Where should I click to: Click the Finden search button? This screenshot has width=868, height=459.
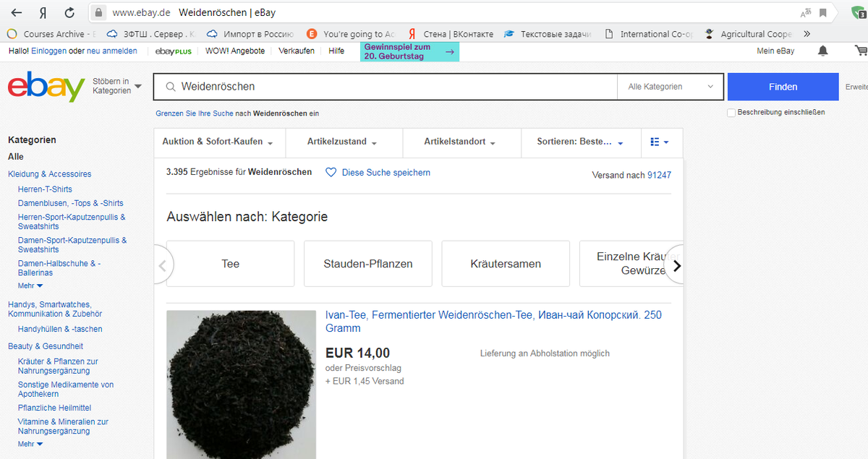[783, 87]
